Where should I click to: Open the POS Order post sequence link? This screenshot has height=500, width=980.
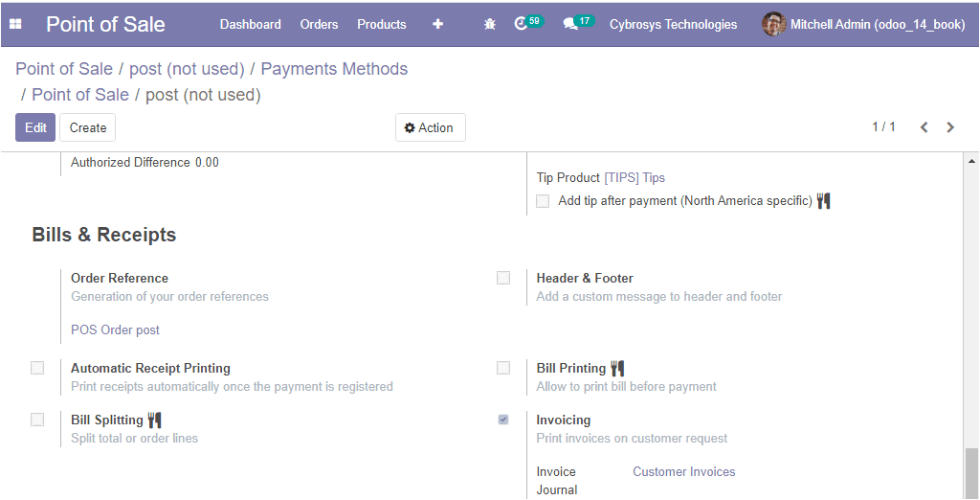115,330
